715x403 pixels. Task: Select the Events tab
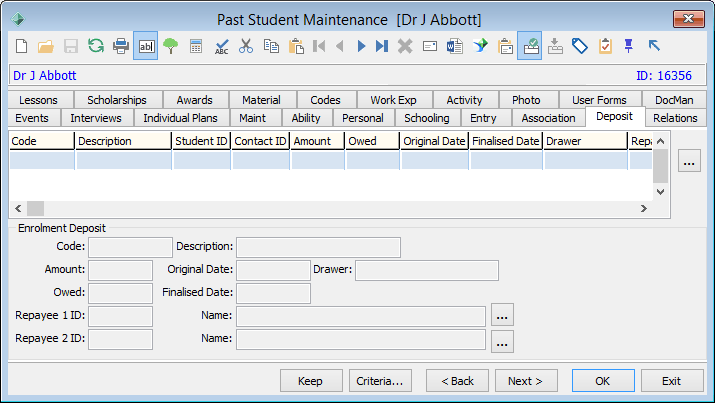pyautogui.click(x=32, y=118)
